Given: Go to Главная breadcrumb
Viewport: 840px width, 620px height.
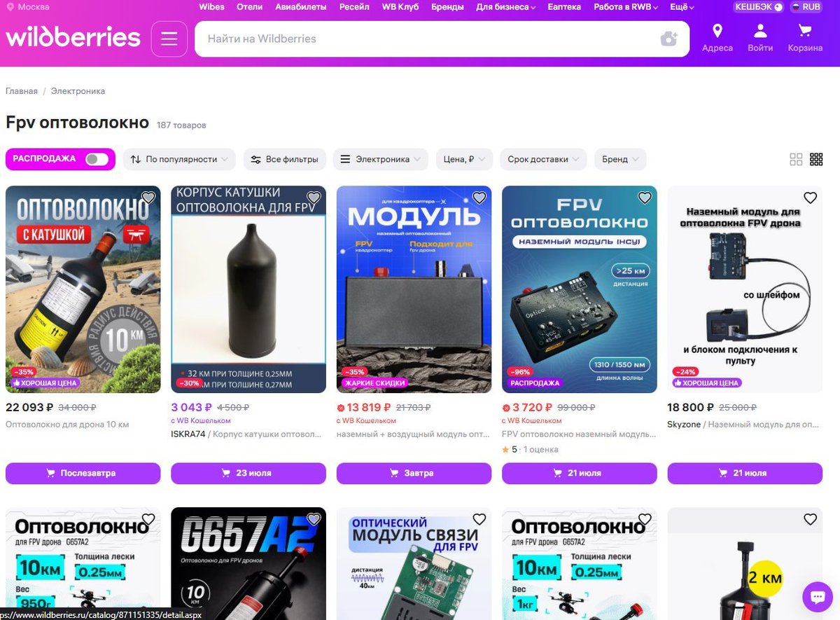Looking at the screenshot, I should coord(22,91).
